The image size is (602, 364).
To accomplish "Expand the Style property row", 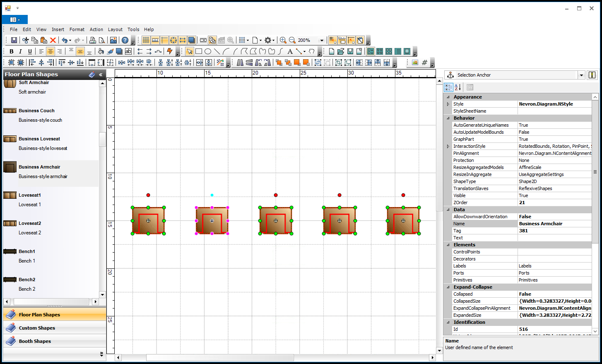I will point(448,104).
